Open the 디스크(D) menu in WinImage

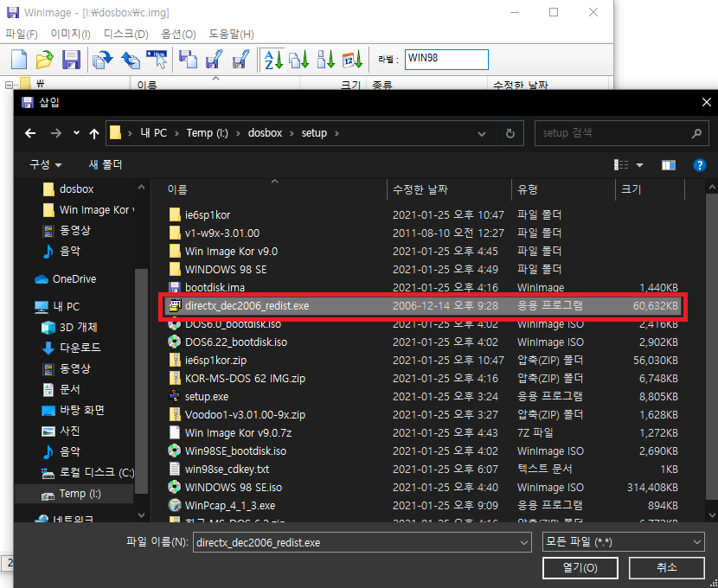tap(126, 35)
